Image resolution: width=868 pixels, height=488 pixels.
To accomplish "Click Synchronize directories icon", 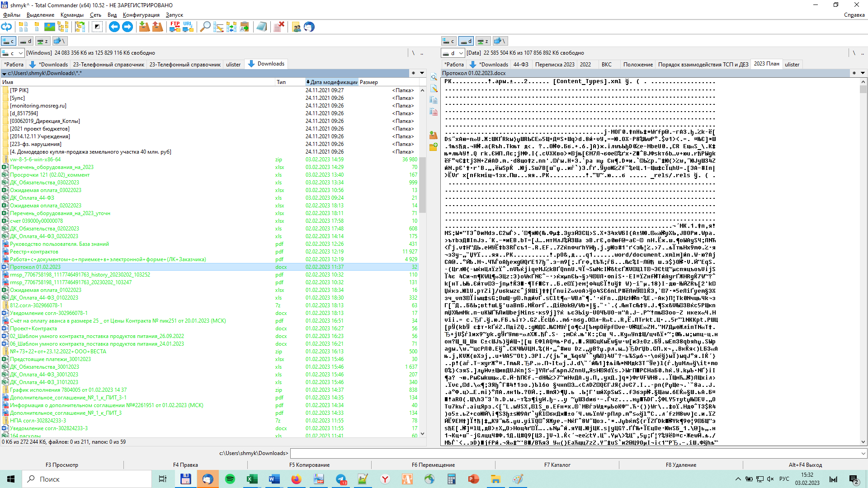I will coord(231,27).
